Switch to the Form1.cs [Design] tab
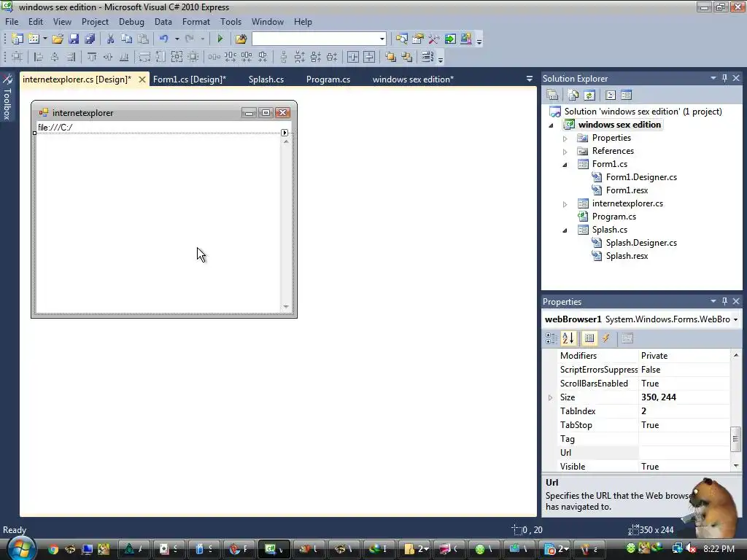747x560 pixels. (190, 79)
